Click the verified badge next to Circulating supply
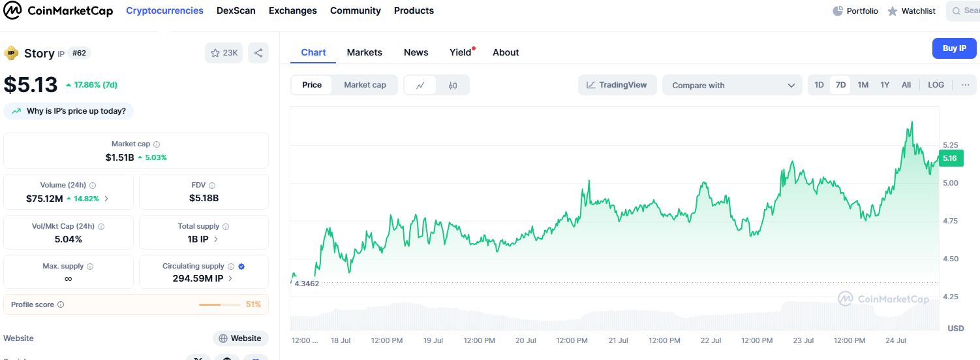 pos(241,267)
